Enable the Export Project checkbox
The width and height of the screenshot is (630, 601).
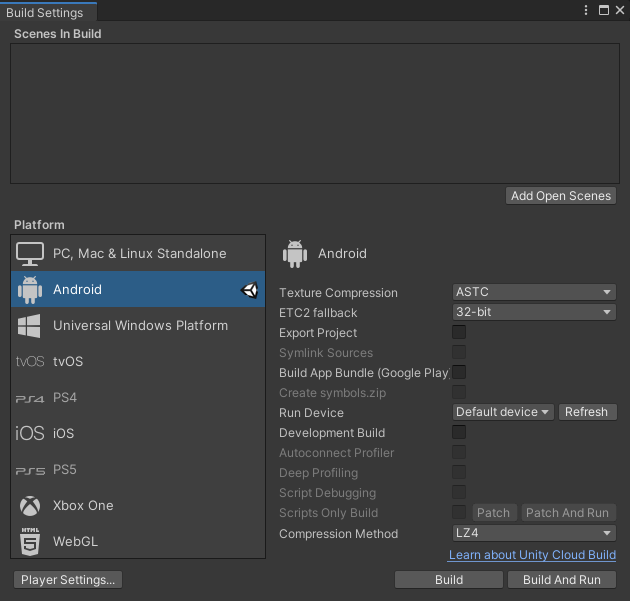[x=459, y=332]
